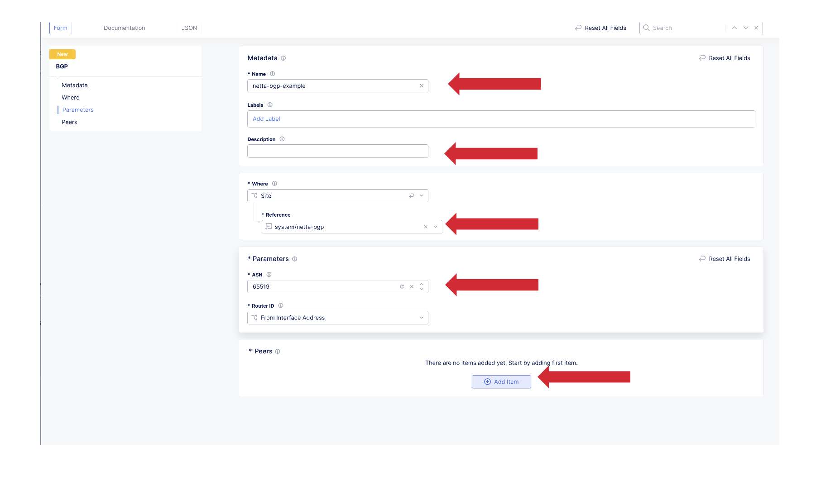Reset the ASN value icon
This screenshot has height=504, width=816.
pos(402,287)
